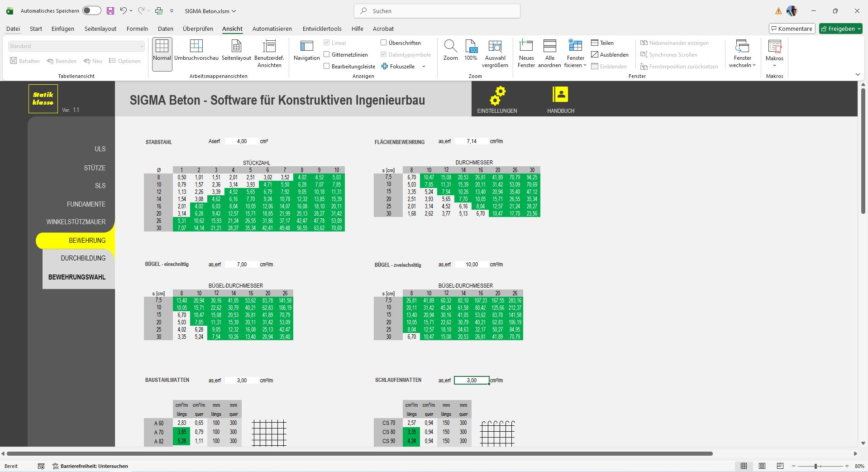The image size is (868, 472).
Task: Click the save icon in title bar
Action: pos(110,11)
